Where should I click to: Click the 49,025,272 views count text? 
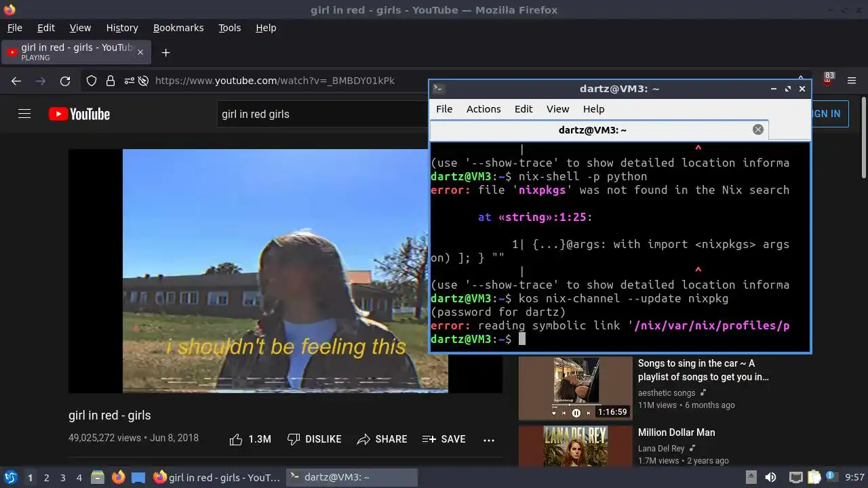tap(104, 438)
